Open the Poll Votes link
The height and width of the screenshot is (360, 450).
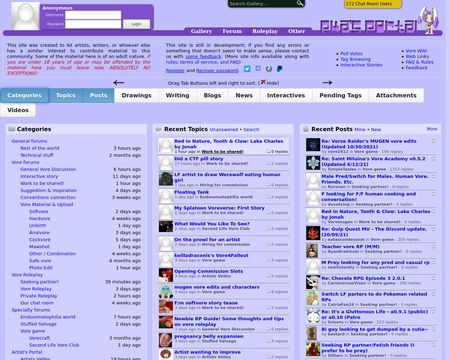point(351,53)
